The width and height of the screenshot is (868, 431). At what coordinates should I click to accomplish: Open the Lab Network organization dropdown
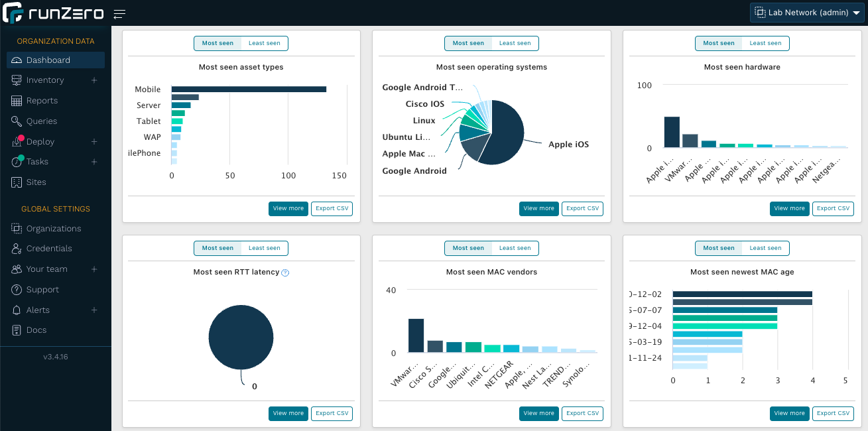806,12
